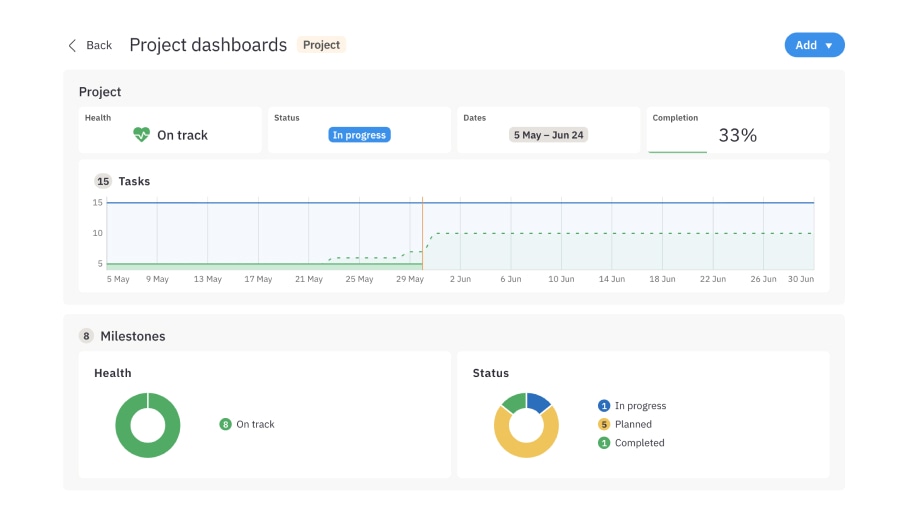Click the Milestones section heading
Screen dimensions: 910x520
pos(133,336)
